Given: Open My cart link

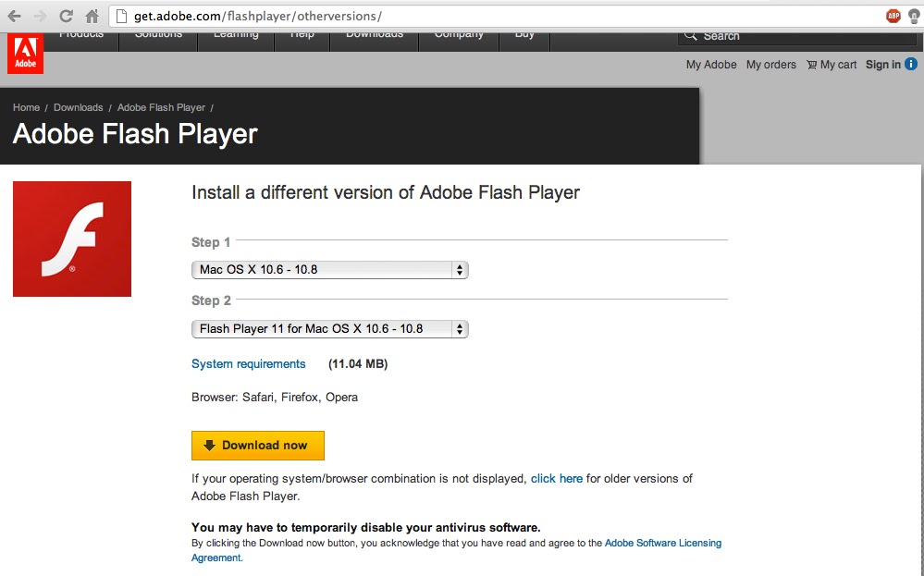Looking at the screenshot, I should pos(832,65).
